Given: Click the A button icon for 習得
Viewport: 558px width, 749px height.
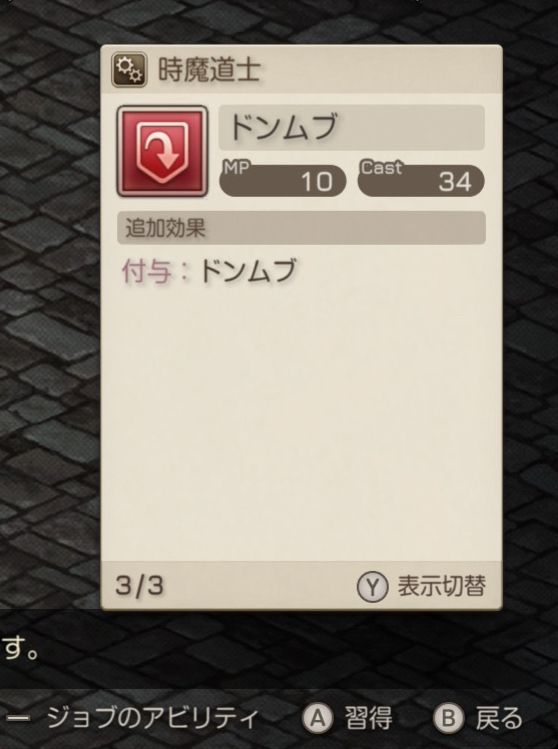Looking at the screenshot, I should [318, 718].
